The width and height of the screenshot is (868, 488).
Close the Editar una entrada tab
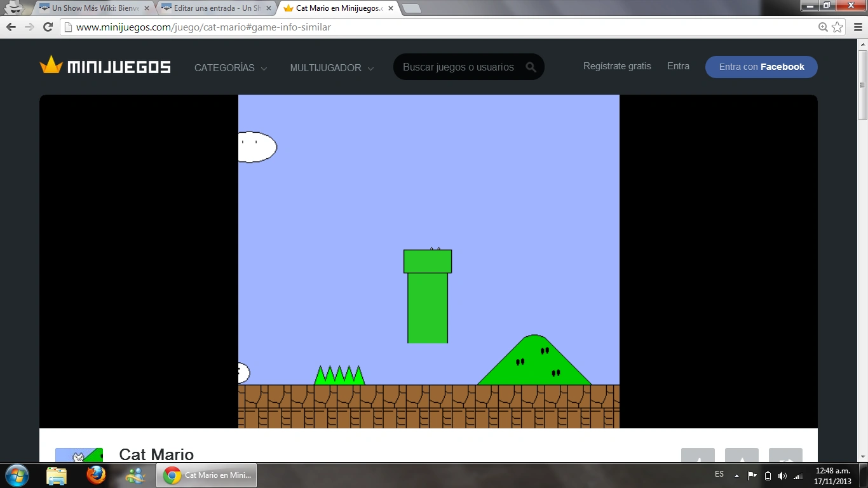pyautogui.click(x=269, y=8)
